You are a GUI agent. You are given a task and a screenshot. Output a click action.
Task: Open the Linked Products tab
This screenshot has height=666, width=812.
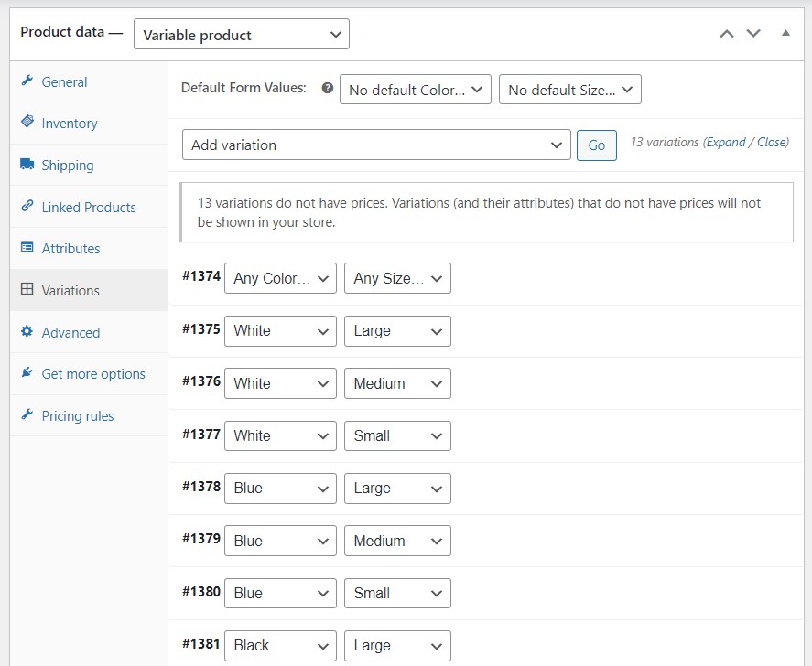pos(89,207)
